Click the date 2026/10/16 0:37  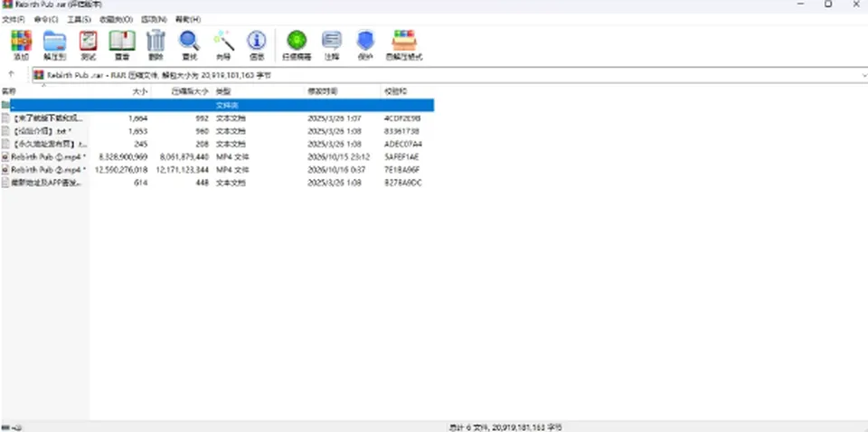(x=336, y=169)
